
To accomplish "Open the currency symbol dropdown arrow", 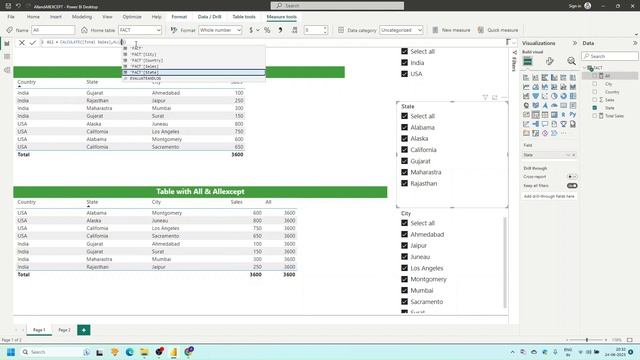I will pyautogui.click(x=258, y=30).
